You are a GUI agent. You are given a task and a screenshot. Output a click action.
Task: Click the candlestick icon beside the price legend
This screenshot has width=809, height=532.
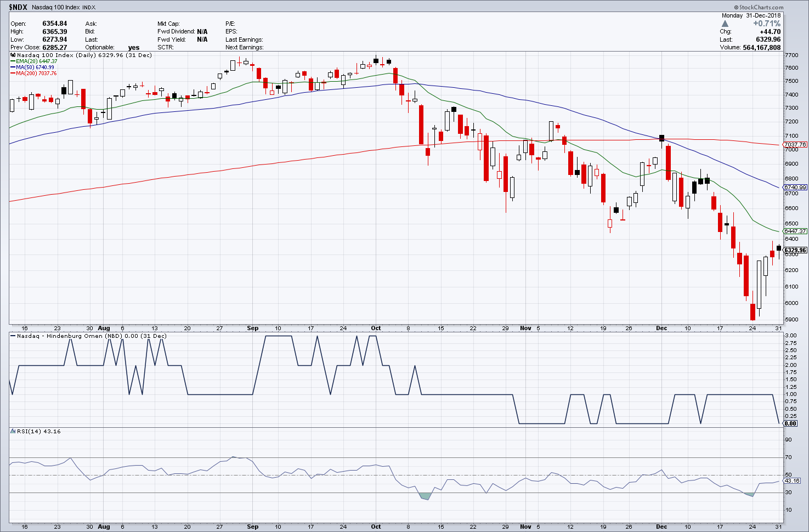pyautogui.click(x=13, y=55)
